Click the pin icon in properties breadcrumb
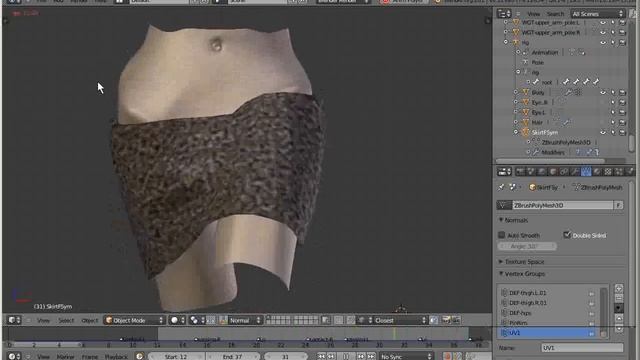This screenshot has height=360, width=640. [x=501, y=187]
